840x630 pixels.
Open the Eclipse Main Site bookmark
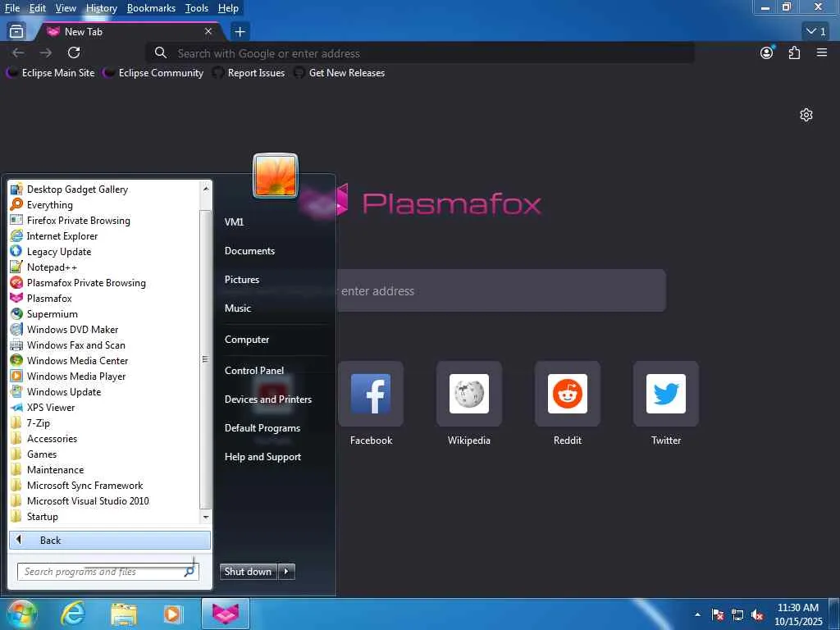coord(51,73)
